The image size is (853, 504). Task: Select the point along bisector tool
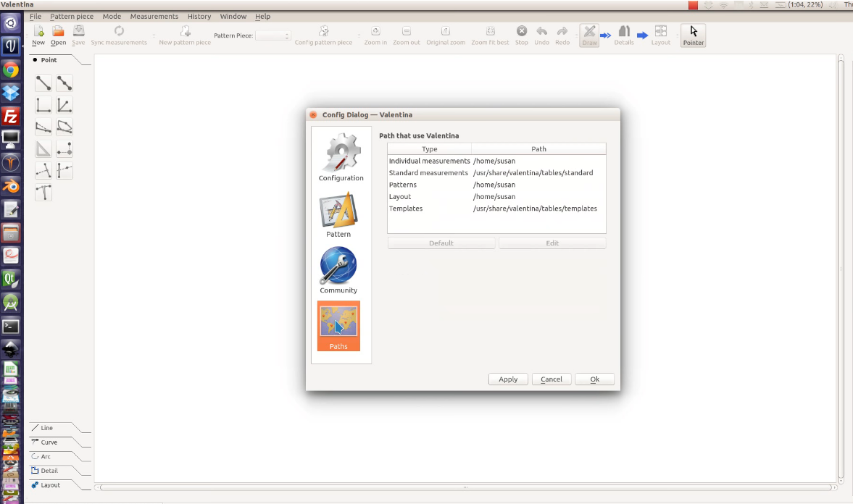(x=65, y=105)
